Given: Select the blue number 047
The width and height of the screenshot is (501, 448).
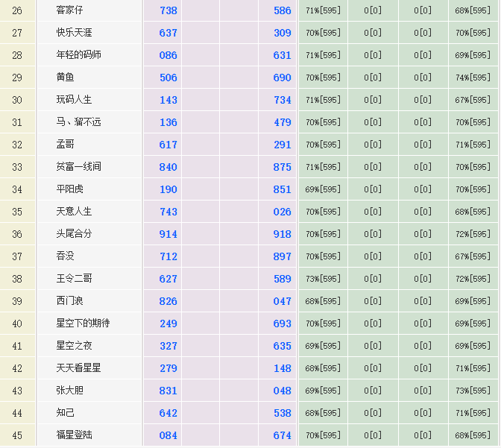Looking at the screenshot, I should (x=282, y=301).
